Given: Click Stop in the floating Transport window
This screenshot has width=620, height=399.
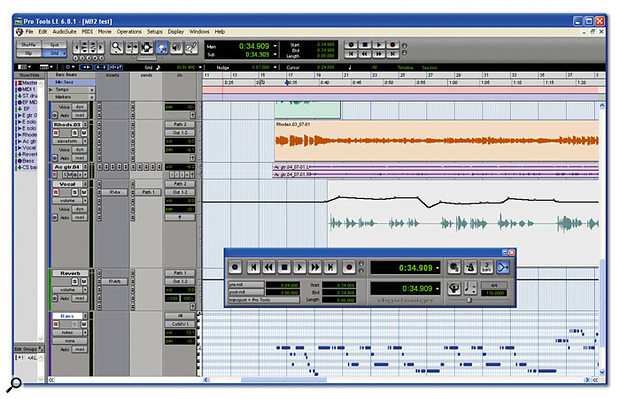Looking at the screenshot, I should pos(284,268).
